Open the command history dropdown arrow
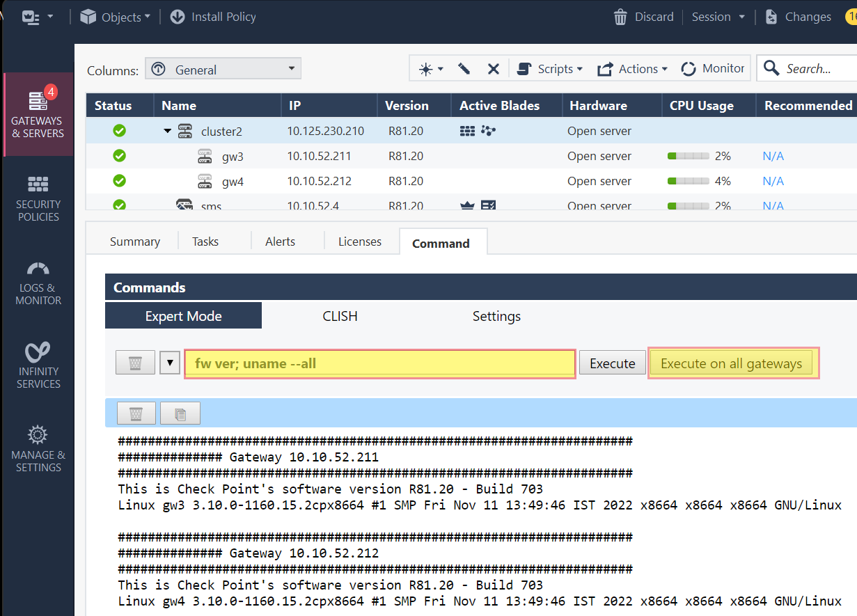 tap(170, 363)
